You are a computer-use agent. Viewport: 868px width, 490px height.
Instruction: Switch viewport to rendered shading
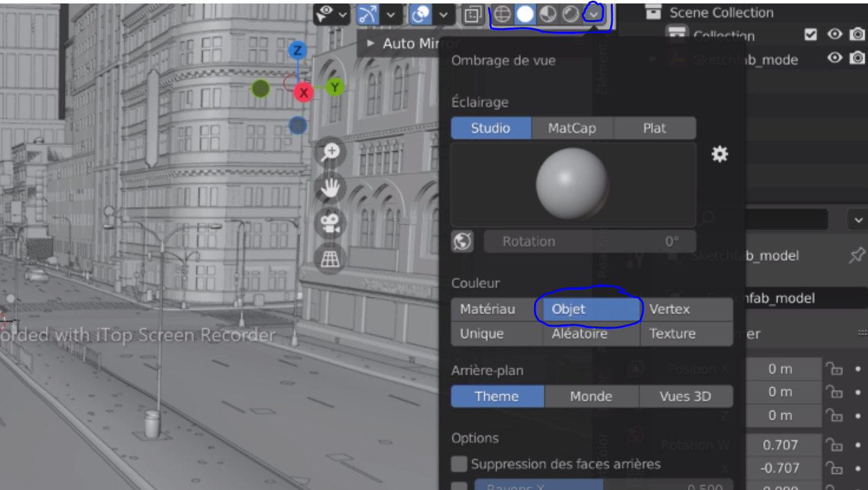click(x=571, y=14)
